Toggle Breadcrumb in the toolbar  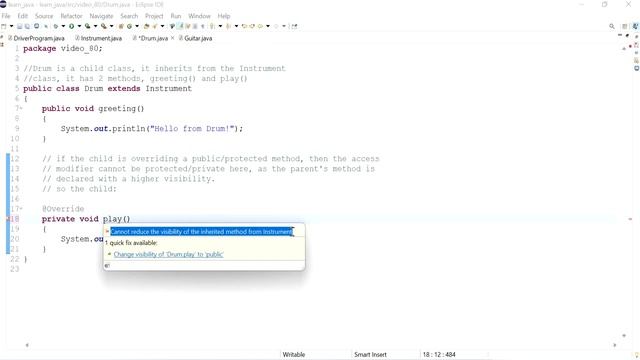[x=172, y=26]
